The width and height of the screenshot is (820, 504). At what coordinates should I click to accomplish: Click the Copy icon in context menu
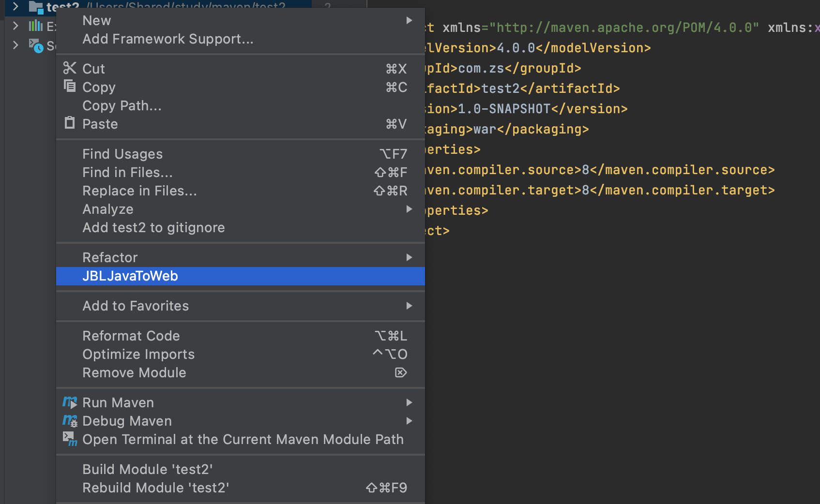[70, 86]
